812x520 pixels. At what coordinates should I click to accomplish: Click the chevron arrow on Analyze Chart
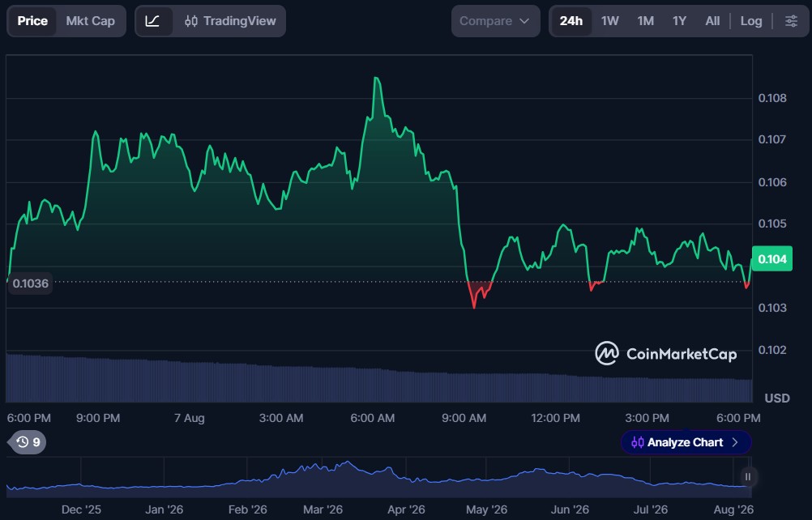(735, 442)
